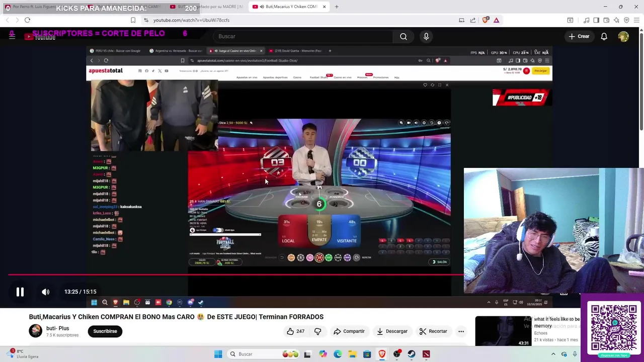This screenshot has width=644, height=362.
Task: Open the YouTube account avatar menu
Action: tap(623, 36)
